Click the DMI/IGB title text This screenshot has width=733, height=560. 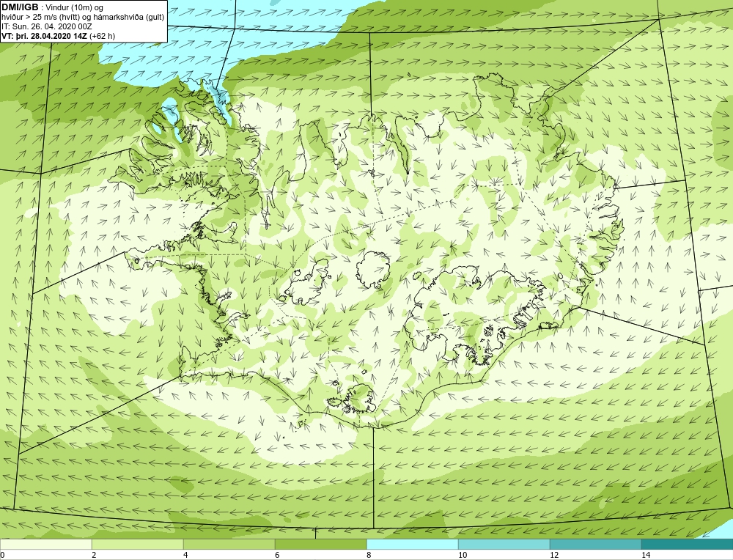[20, 7]
